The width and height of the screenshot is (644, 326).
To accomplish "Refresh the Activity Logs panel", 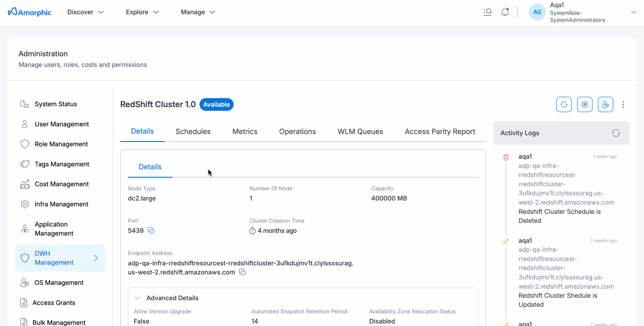I will click(616, 133).
